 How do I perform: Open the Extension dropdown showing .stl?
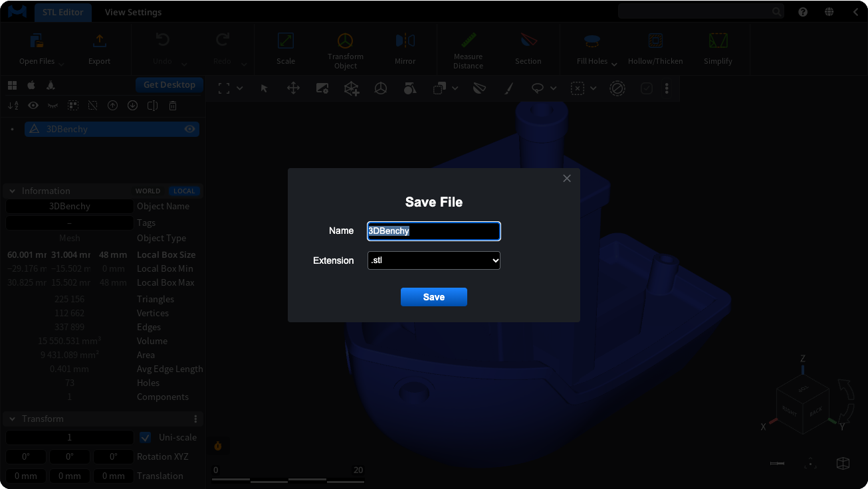click(433, 260)
